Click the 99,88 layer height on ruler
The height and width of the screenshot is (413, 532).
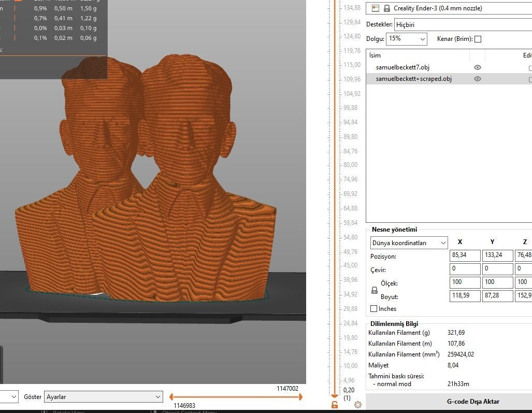tap(351, 108)
